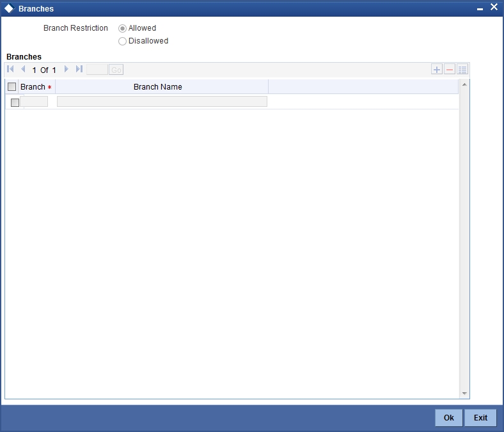Click the Branch code input field
504x432 pixels.
coord(34,102)
